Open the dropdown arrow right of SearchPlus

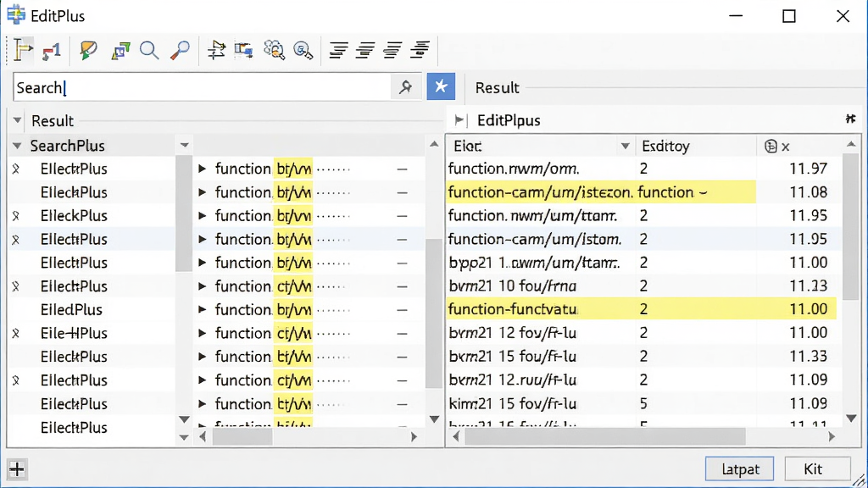[x=184, y=146]
